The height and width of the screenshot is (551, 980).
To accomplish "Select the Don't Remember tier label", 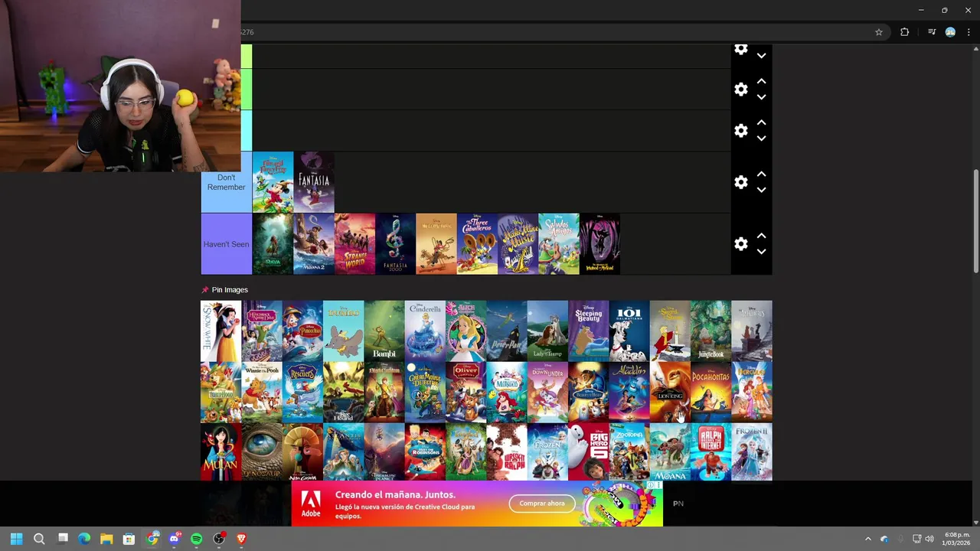I will pos(226,182).
